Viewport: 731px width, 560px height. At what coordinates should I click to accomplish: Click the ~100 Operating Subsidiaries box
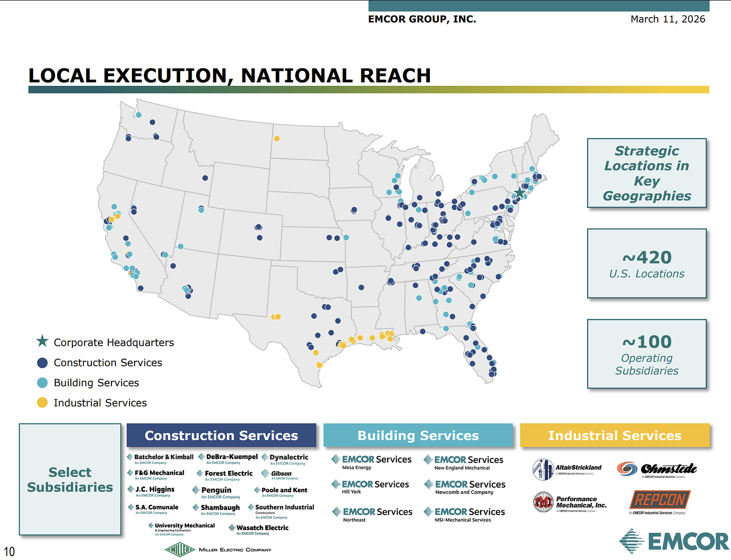(x=647, y=354)
